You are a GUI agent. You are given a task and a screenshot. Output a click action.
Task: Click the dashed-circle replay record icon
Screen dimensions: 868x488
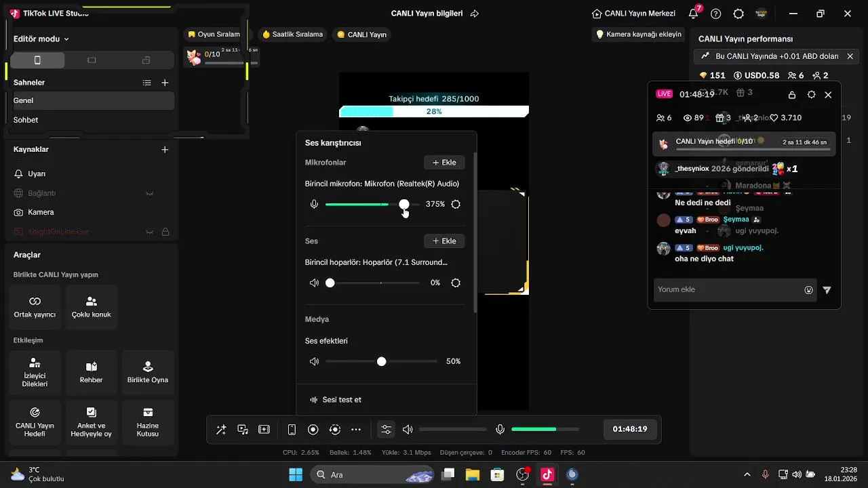tap(335, 430)
